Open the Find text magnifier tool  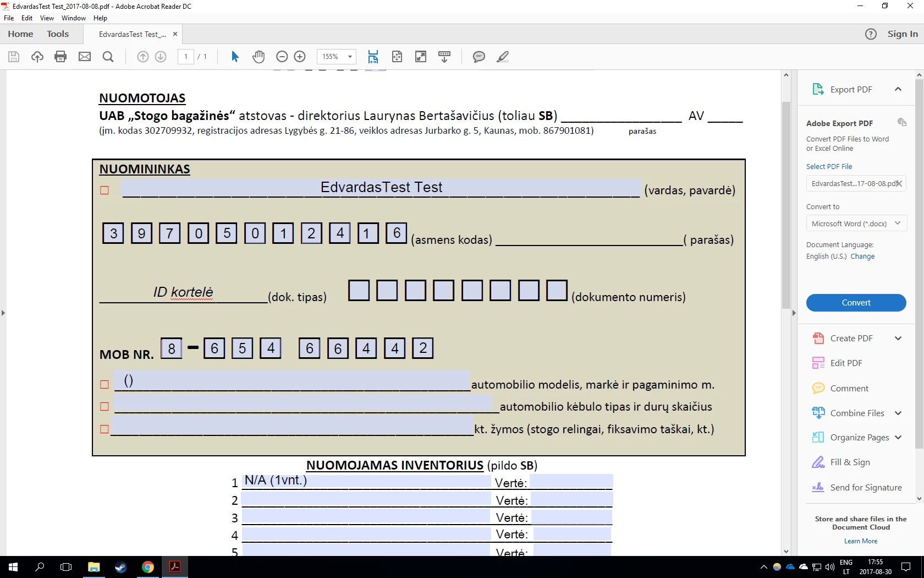[x=108, y=57]
